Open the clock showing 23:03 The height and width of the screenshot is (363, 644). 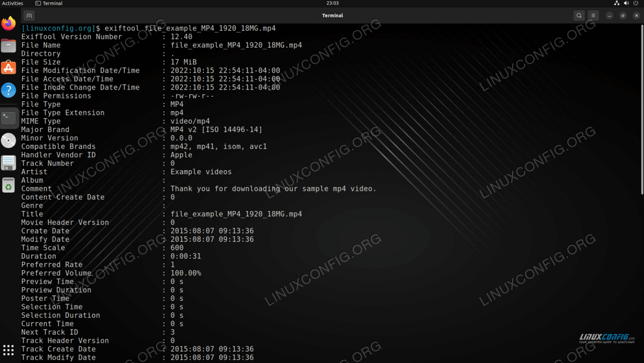point(333,3)
